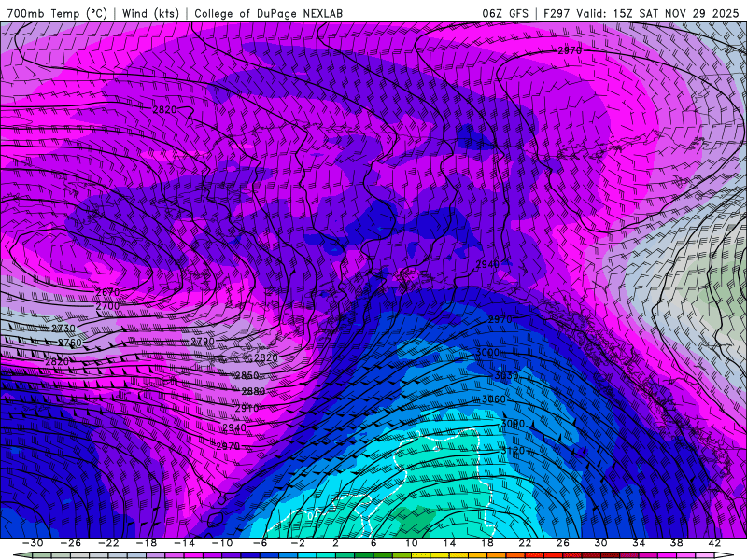The height and width of the screenshot is (560, 747).
Task: Click the 26 temperature scale label
Action: [x=563, y=543]
